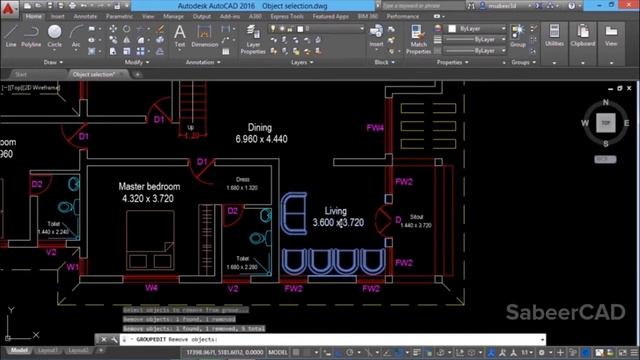This screenshot has height=360, width=640.
Task: Expand the Block panel
Action: pos(384,62)
